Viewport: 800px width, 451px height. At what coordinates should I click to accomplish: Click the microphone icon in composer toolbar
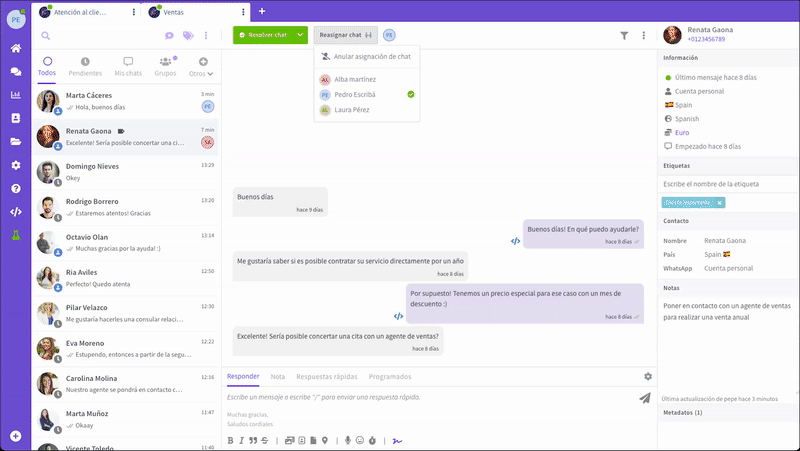tap(348, 440)
